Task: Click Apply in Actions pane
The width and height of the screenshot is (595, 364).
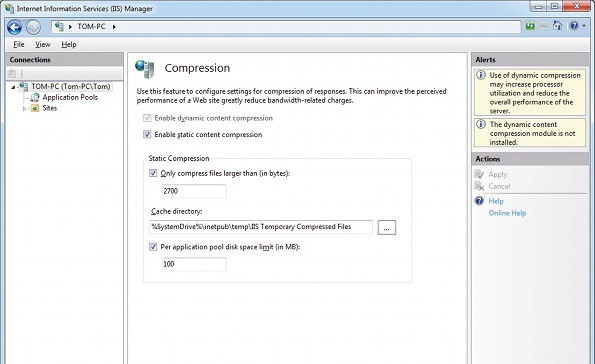Action: 497,175
